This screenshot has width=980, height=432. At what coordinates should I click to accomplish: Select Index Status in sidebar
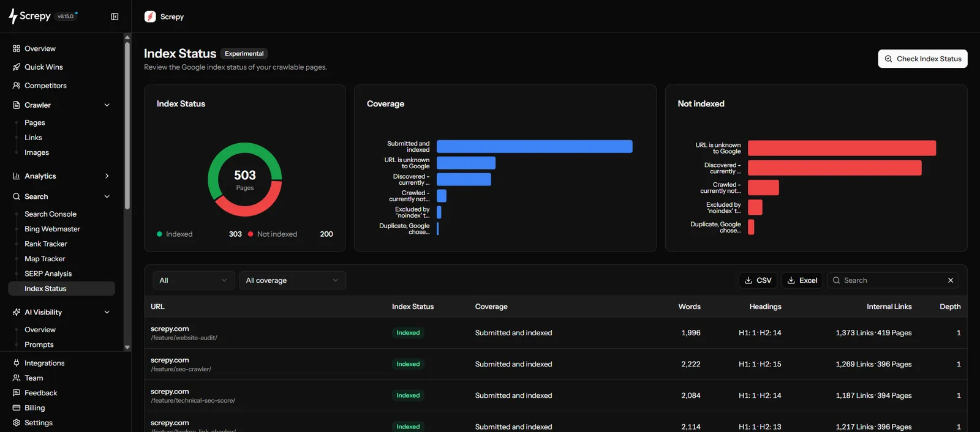click(x=62, y=289)
